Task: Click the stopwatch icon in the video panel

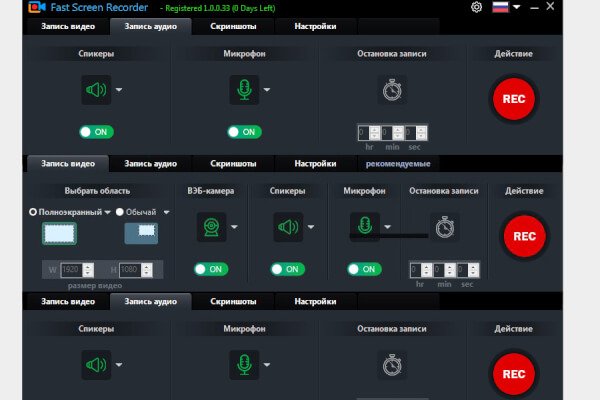Action: [x=445, y=227]
